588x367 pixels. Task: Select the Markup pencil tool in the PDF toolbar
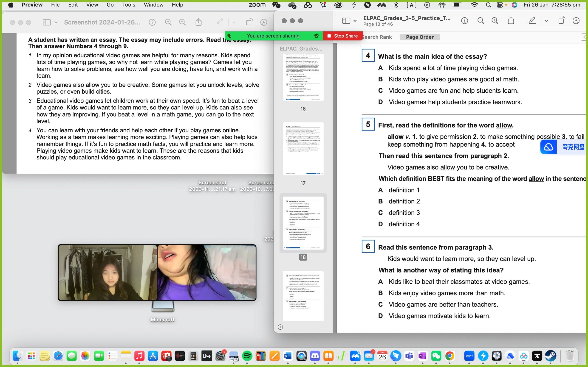click(532, 21)
